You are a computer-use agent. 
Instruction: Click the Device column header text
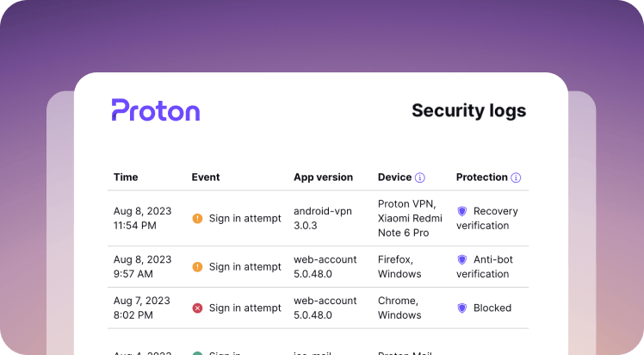394,177
